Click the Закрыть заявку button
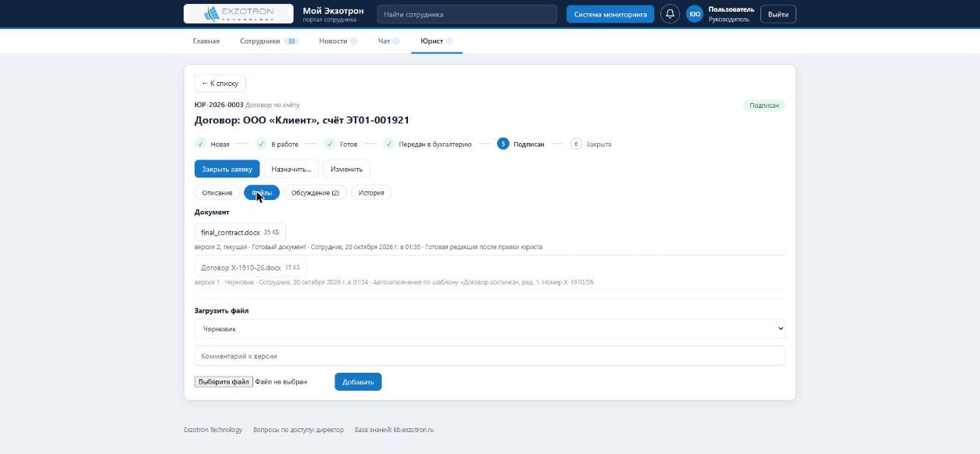This screenshot has height=454, width=980. (x=227, y=169)
